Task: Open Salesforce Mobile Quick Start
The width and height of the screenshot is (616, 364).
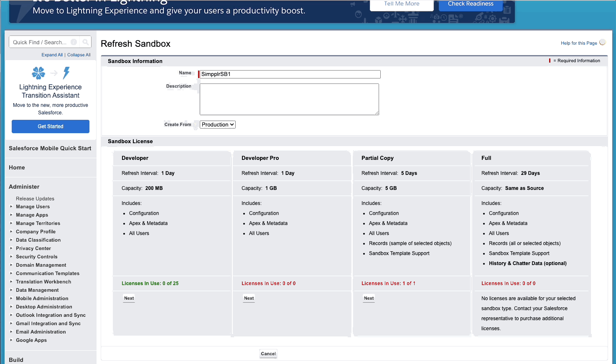Action: [x=50, y=148]
